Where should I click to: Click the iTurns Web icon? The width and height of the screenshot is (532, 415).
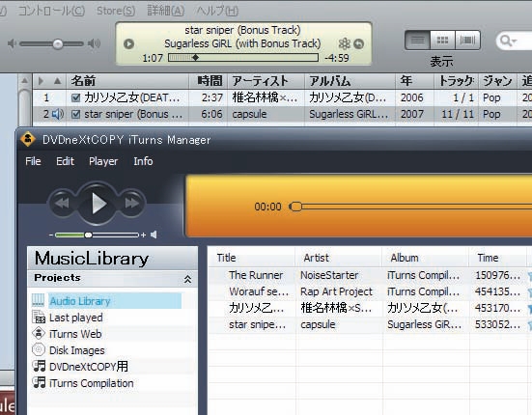pos(39,333)
